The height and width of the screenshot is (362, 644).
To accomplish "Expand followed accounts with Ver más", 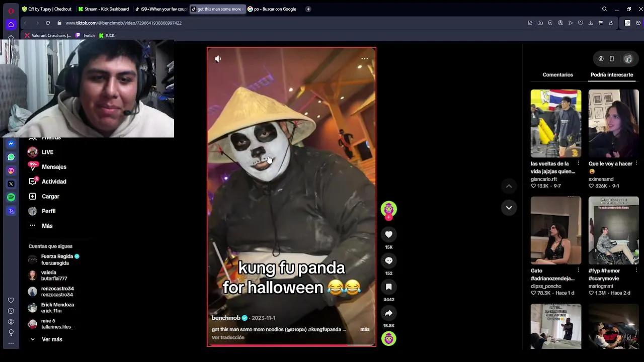I will 46,339.
